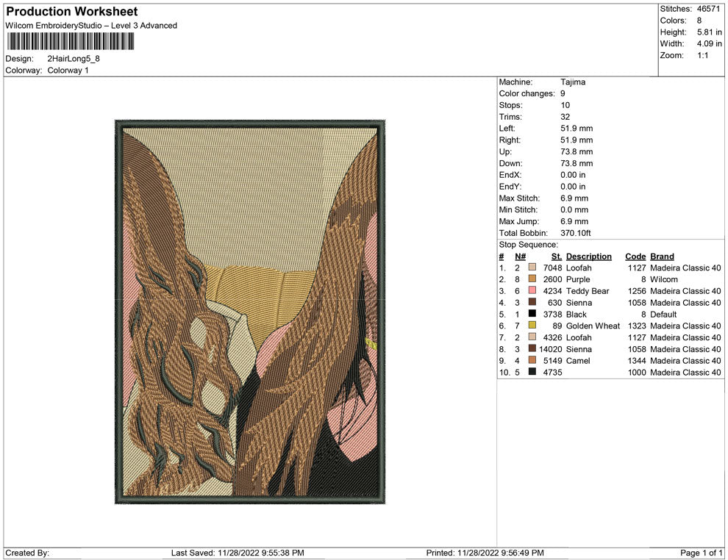The width and height of the screenshot is (728, 560).
Task: Click the Sienna swatch in stop 8
Action: pos(532,348)
